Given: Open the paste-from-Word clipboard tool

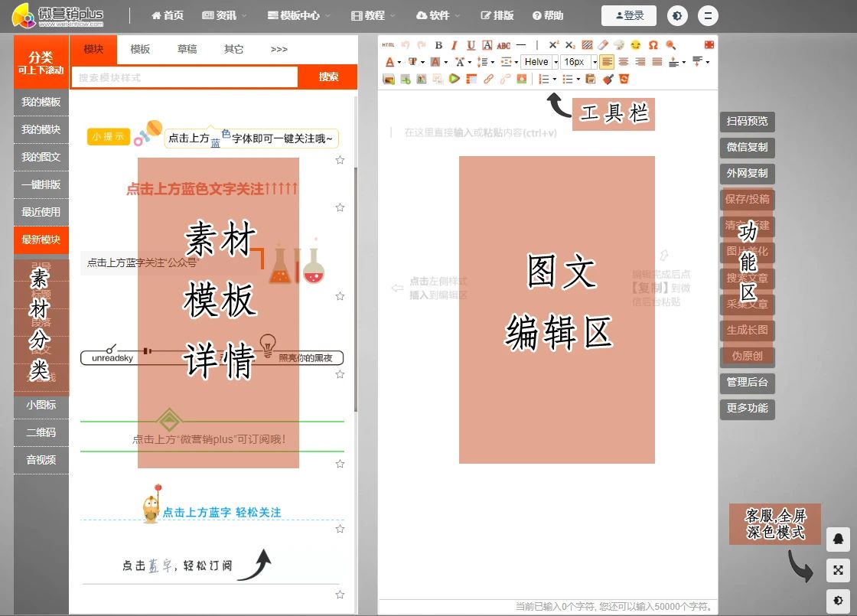Looking at the screenshot, I should (590, 80).
